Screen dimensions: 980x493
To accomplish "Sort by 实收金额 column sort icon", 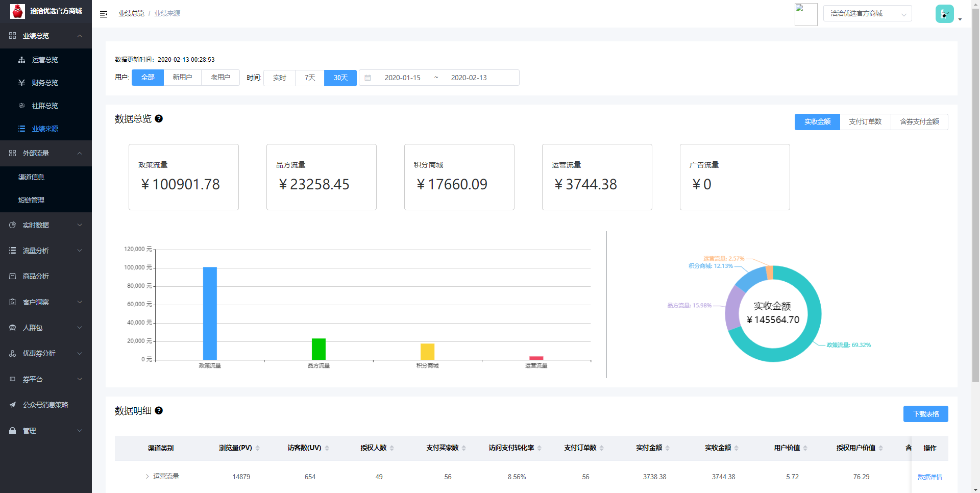I will click(737, 448).
